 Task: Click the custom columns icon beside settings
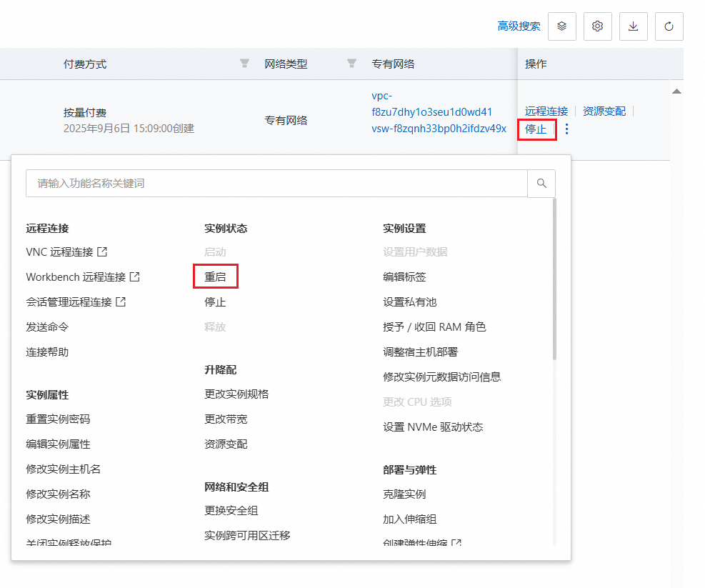point(561,26)
